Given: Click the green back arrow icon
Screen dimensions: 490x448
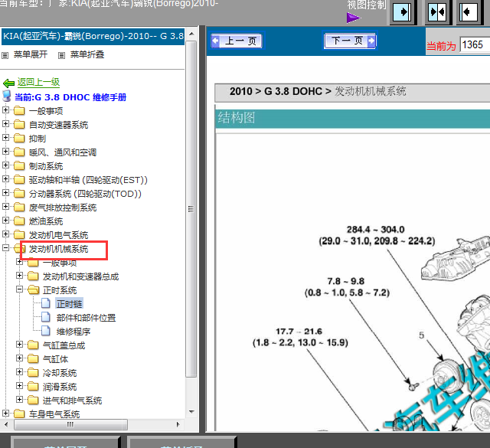Looking at the screenshot, I should [8, 83].
